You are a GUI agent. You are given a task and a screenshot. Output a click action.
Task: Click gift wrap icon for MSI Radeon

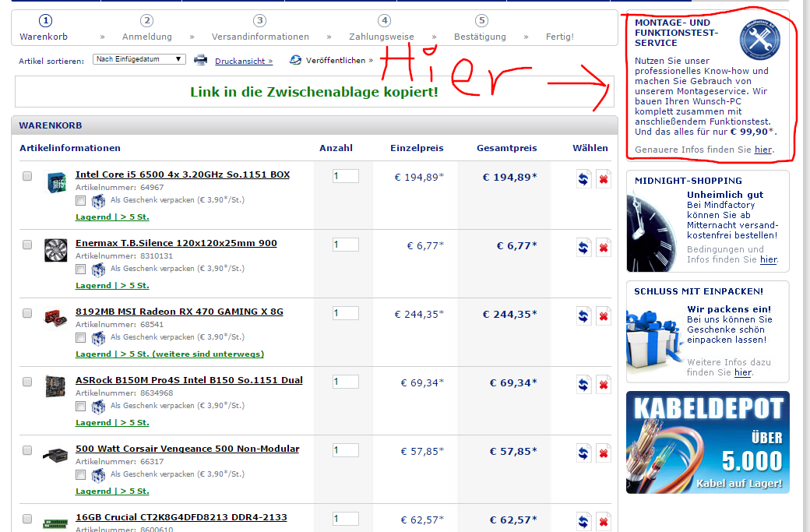pos(98,338)
